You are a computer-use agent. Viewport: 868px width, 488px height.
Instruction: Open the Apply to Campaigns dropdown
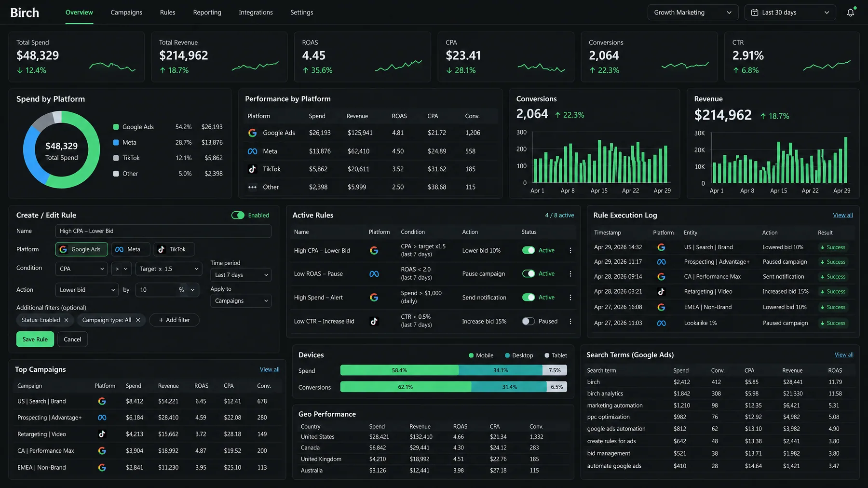pyautogui.click(x=241, y=301)
